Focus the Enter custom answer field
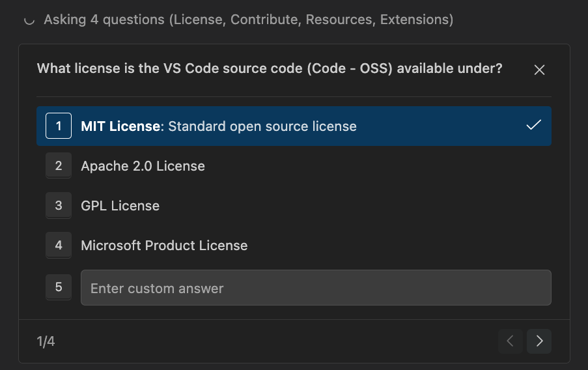The image size is (588, 370). click(x=316, y=288)
